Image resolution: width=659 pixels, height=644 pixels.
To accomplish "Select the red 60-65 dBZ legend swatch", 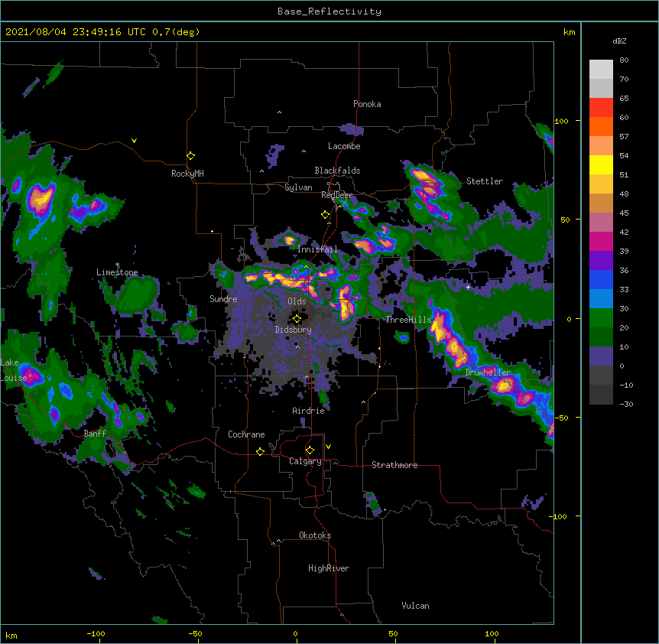I will tap(601, 108).
